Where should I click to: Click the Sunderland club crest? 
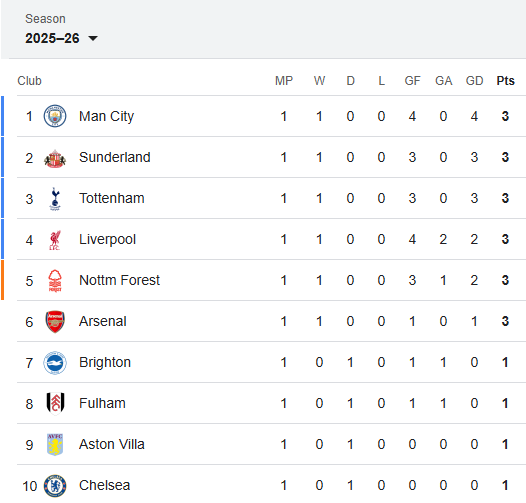click(x=55, y=157)
